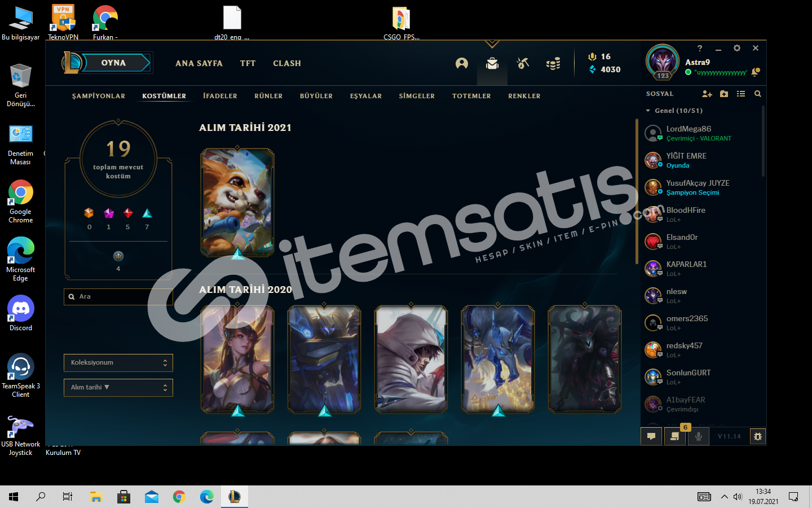
Task: Select friend SonlunGURT
Action: (702, 377)
